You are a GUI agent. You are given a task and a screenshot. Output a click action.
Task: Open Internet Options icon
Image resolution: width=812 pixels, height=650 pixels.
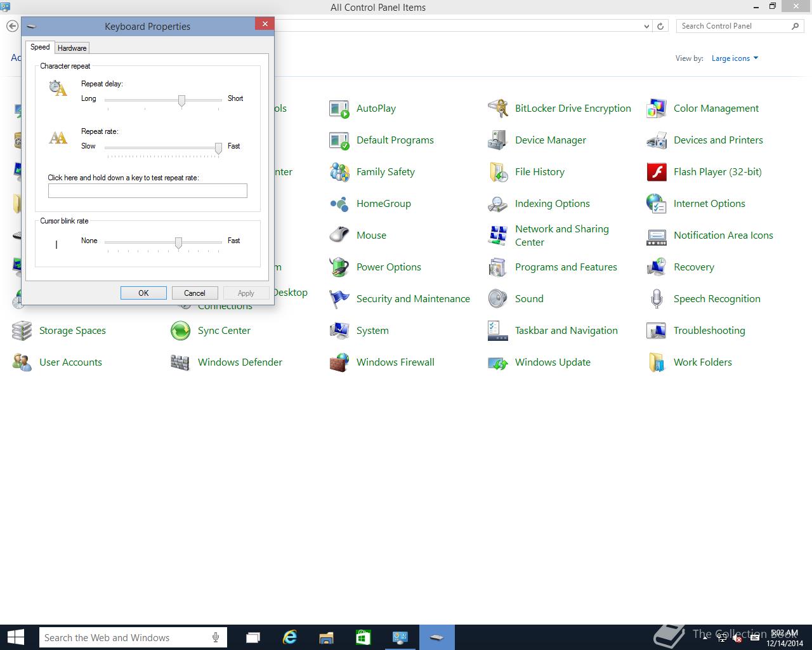[x=657, y=204]
